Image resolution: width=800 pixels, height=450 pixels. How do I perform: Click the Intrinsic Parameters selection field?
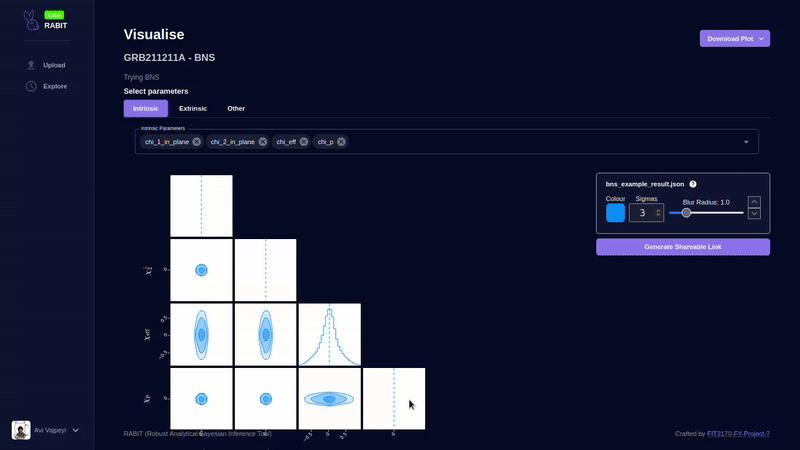pos(446,142)
